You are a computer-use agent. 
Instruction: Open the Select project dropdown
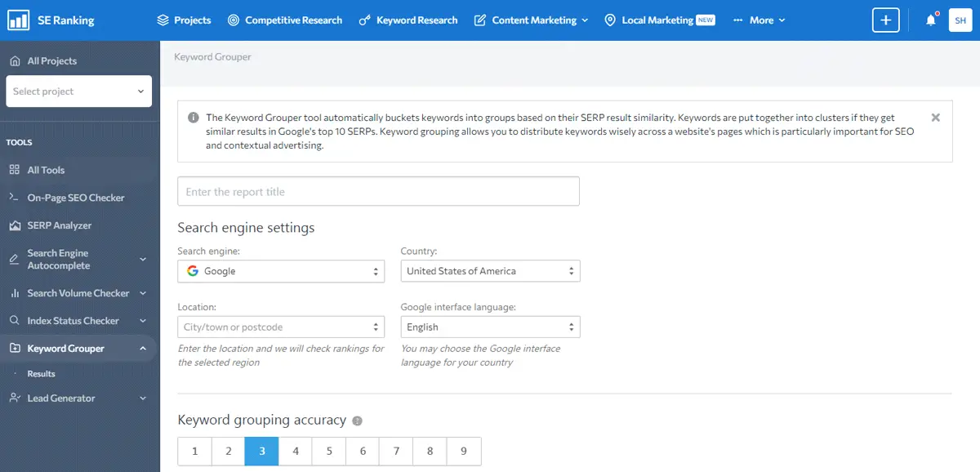click(x=78, y=91)
